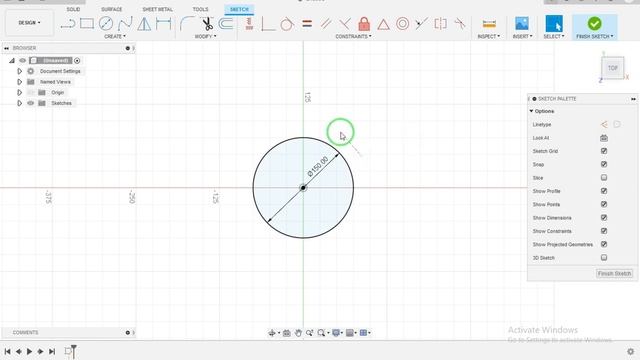Apply the Fix/Unfix lock constraint
This screenshot has height=360, width=640.
tap(364, 24)
